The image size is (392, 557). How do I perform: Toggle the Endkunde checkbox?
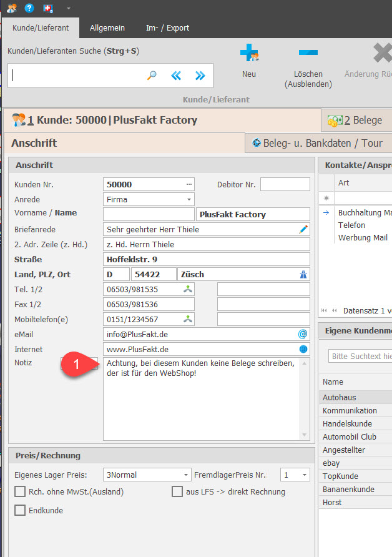[20, 510]
